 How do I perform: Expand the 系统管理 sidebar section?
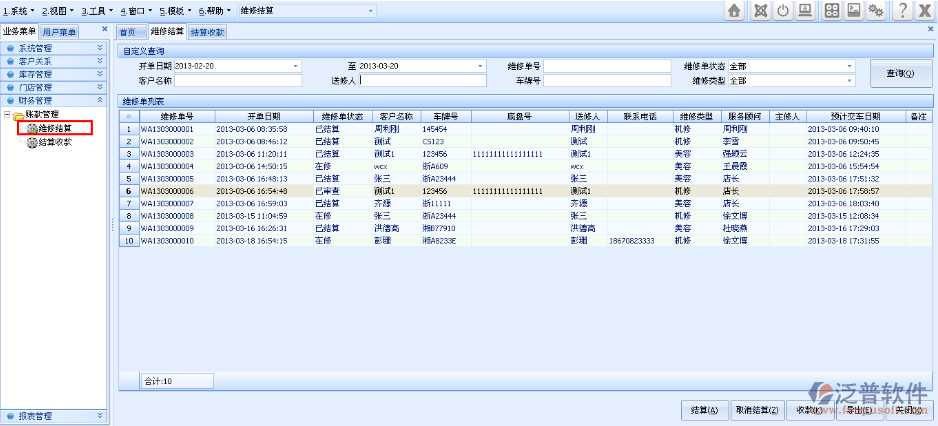point(98,47)
